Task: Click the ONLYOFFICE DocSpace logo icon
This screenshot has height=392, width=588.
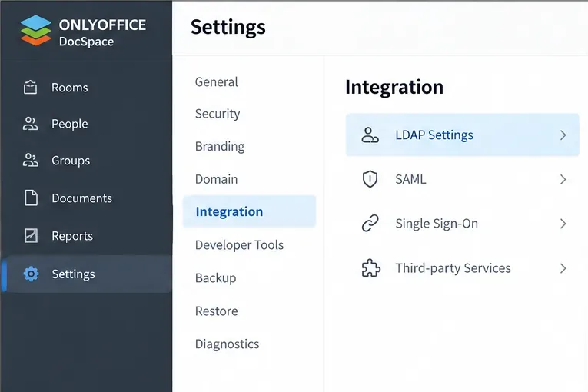Action: [x=35, y=30]
